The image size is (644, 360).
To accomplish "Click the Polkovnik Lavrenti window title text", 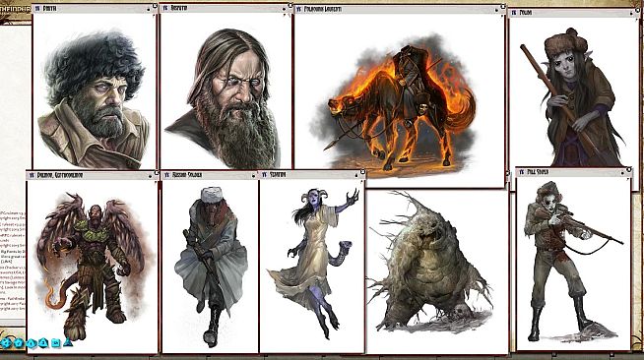I will 322,9.
